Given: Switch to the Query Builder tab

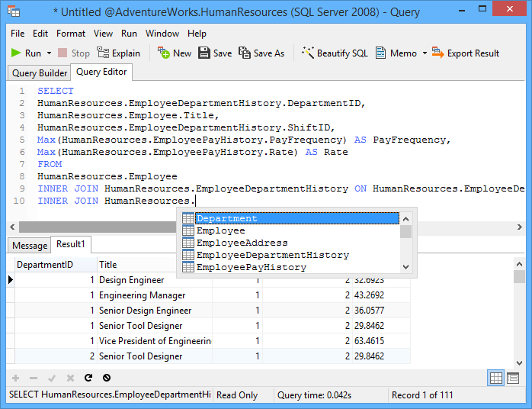Looking at the screenshot, I should tap(40, 73).
